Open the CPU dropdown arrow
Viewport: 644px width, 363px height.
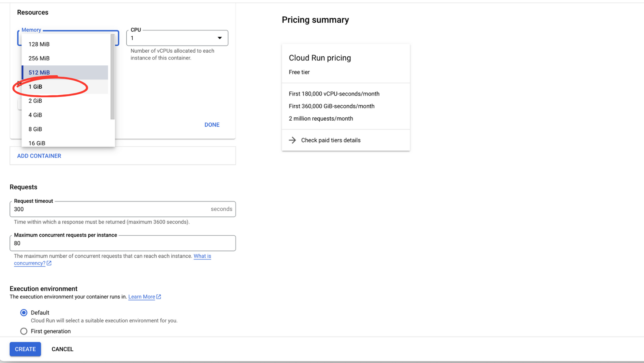point(219,38)
